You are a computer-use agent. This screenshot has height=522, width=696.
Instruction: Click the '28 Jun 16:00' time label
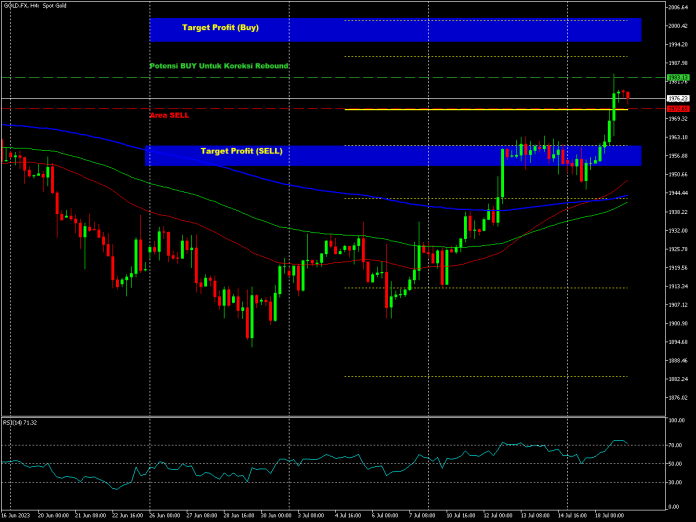pos(239,515)
